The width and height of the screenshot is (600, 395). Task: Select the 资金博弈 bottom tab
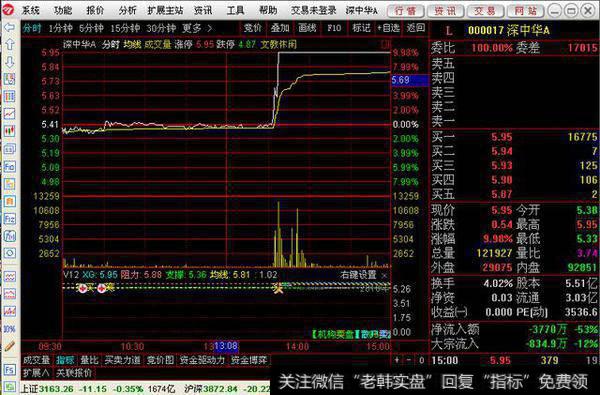[x=249, y=360]
